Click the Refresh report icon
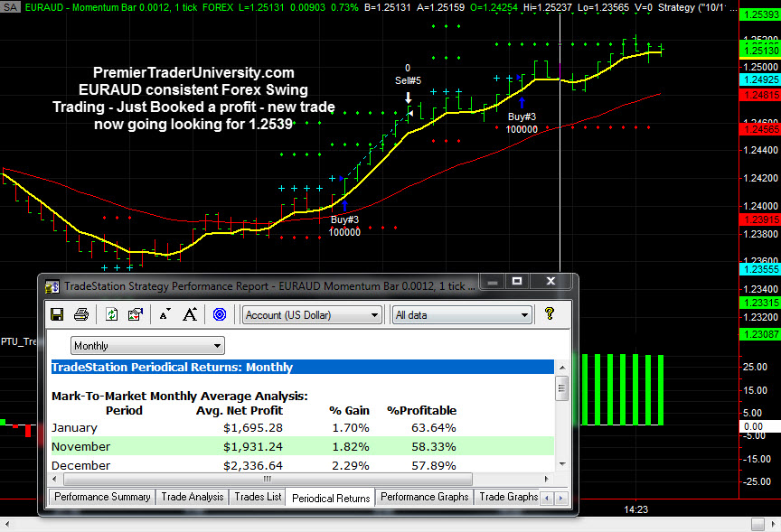This screenshot has width=781, height=532. click(x=111, y=314)
